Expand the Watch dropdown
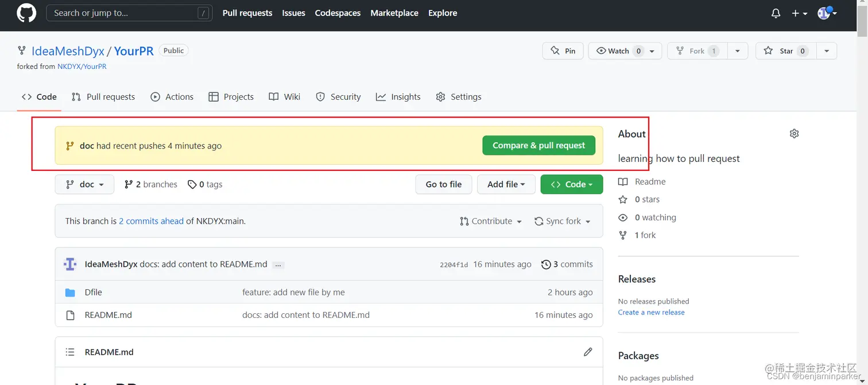868x385 pixels. point(625,50)
